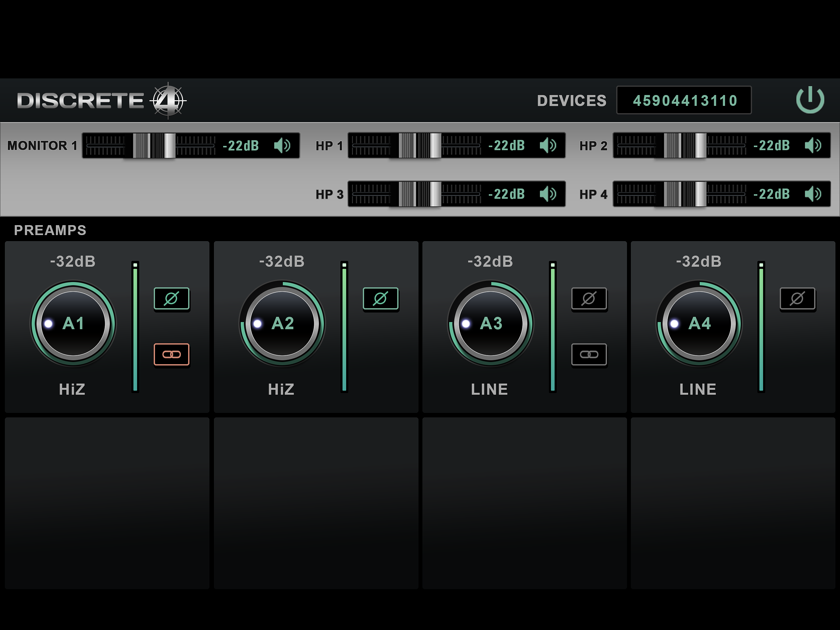Toggle phase invert on preamp A1
840x630 pixels.
pos(172,299)
